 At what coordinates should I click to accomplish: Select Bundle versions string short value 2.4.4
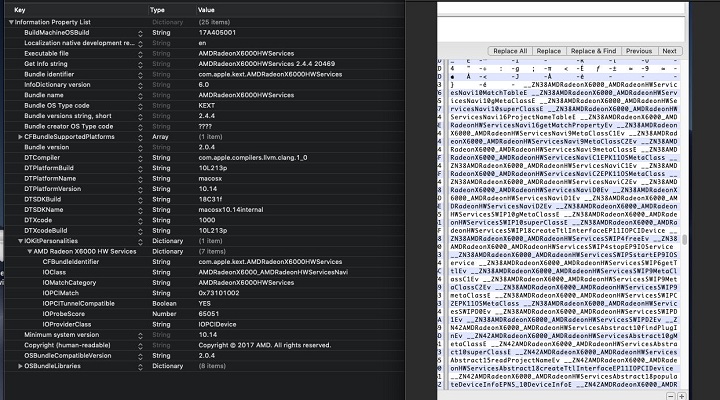point(207,116)
